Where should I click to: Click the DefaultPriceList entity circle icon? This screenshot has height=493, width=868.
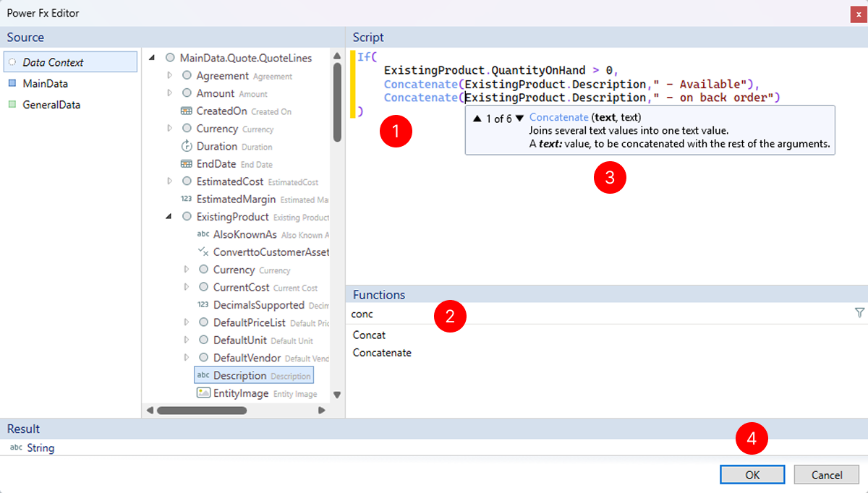coord(204,322)
